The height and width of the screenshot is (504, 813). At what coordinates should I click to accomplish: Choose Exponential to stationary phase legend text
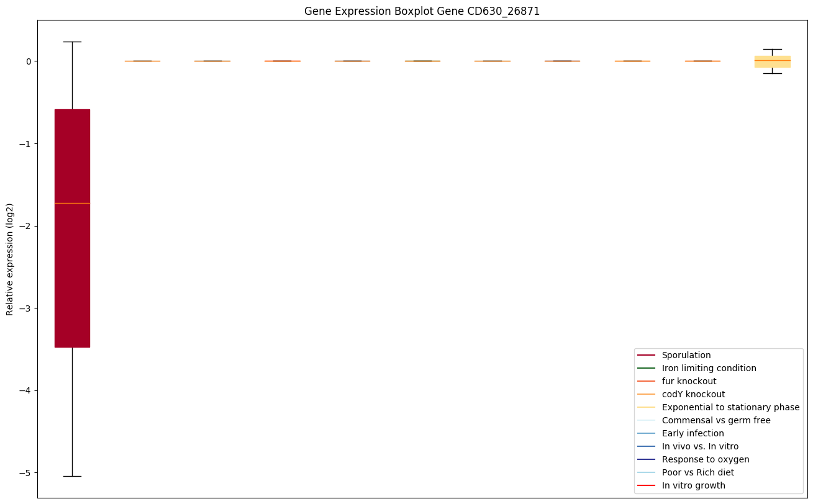[x=730, y=407]
